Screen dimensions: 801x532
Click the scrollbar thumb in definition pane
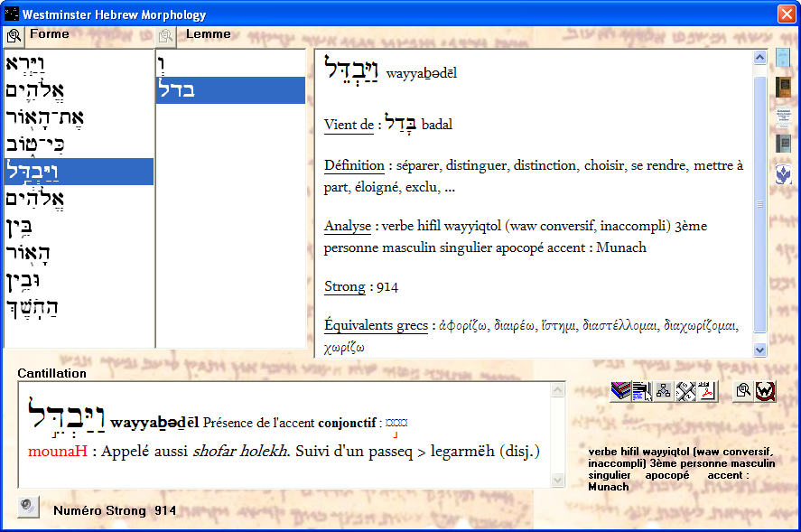[x=759, y=203]
